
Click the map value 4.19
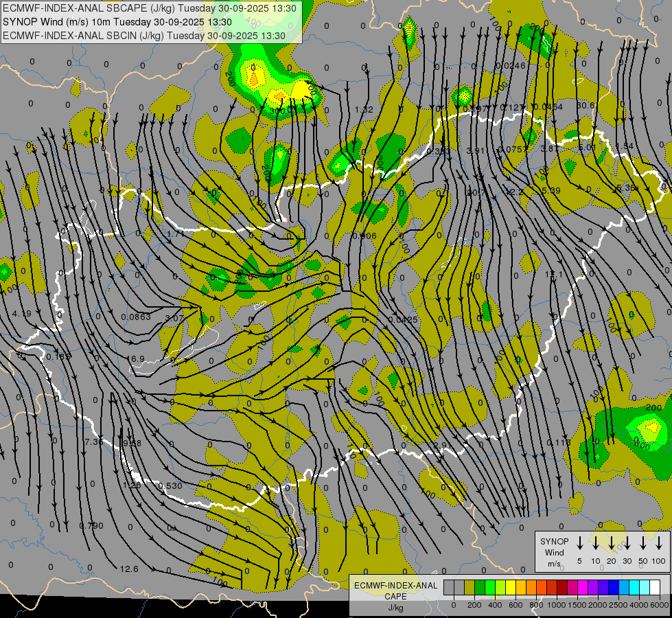21,314
